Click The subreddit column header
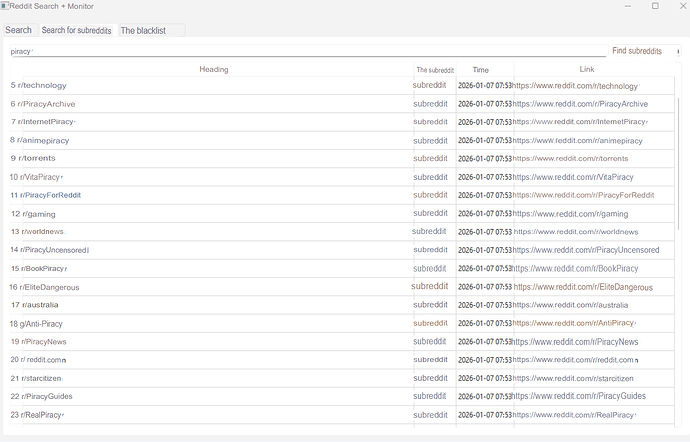690x442 pixels. [x=435, y=70]
